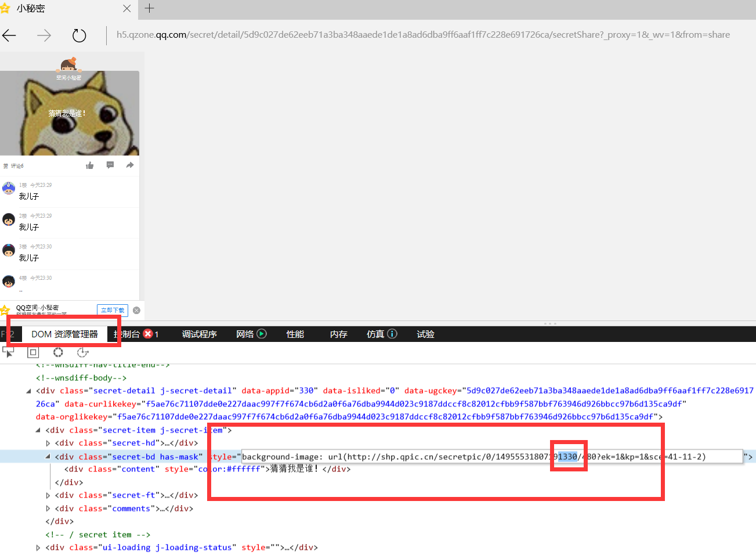The image size is (756, 555).
Task: Refresh the page with reload button
Action: click(79, 35)
